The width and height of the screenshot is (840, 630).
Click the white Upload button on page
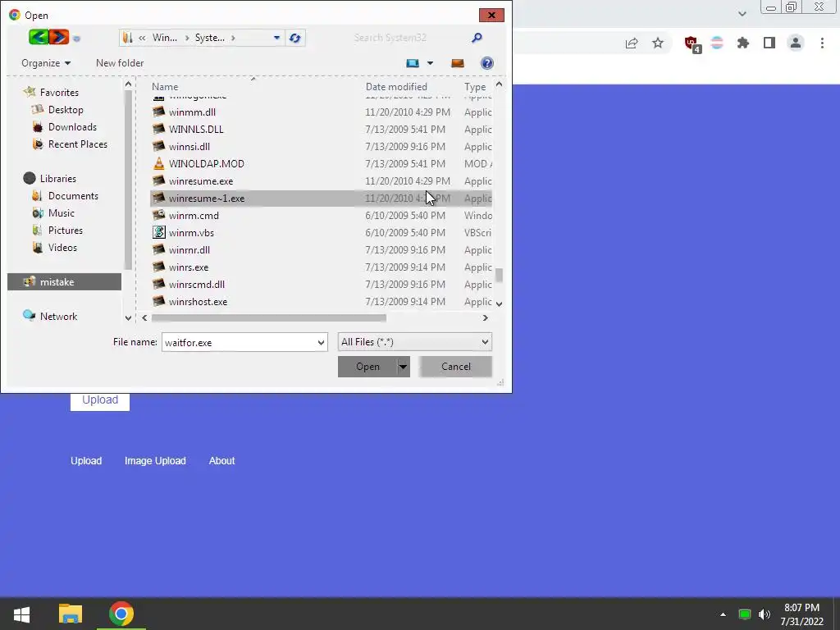pyautogui.click(x=99, y=400)
